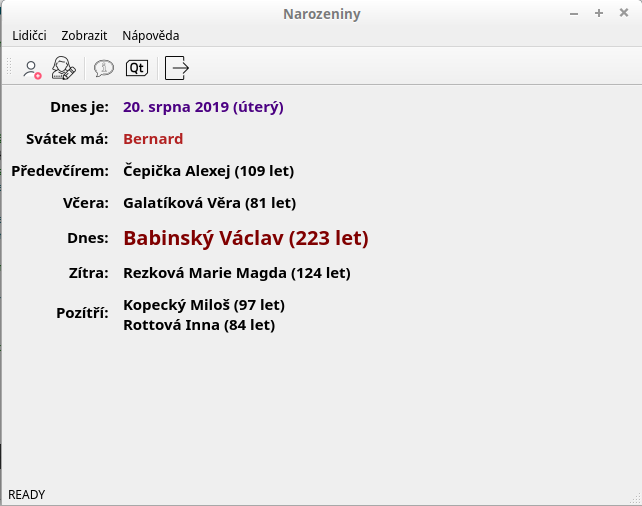Click the Dnes je: label
642x506 pixels.
(x=79, y=107)
